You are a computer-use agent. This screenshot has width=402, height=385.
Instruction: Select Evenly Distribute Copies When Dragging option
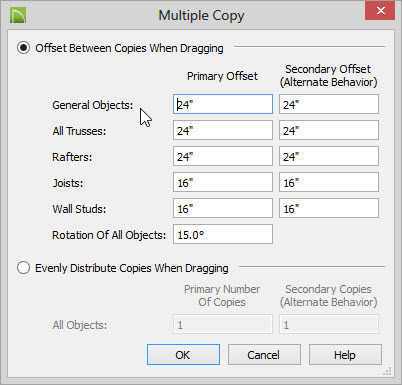click(x=23, y=268)
